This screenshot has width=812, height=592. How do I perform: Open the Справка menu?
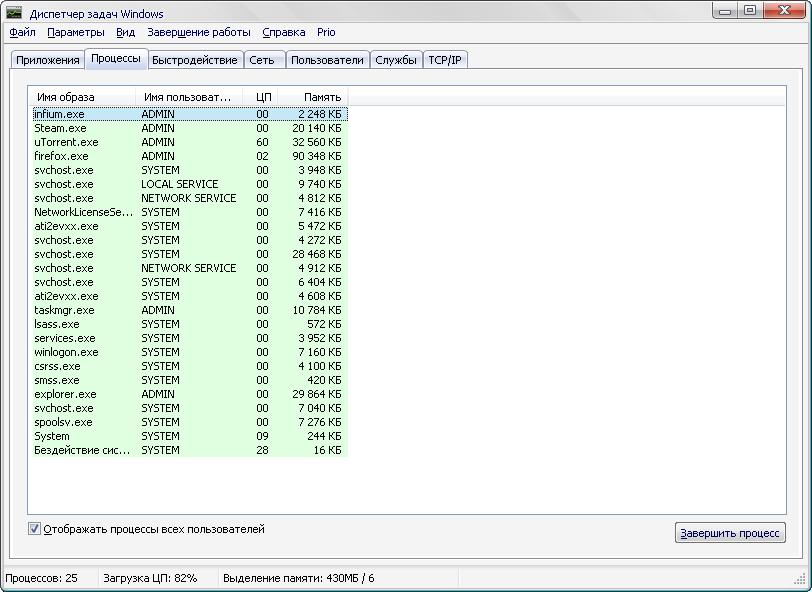[x=284, y=32]
